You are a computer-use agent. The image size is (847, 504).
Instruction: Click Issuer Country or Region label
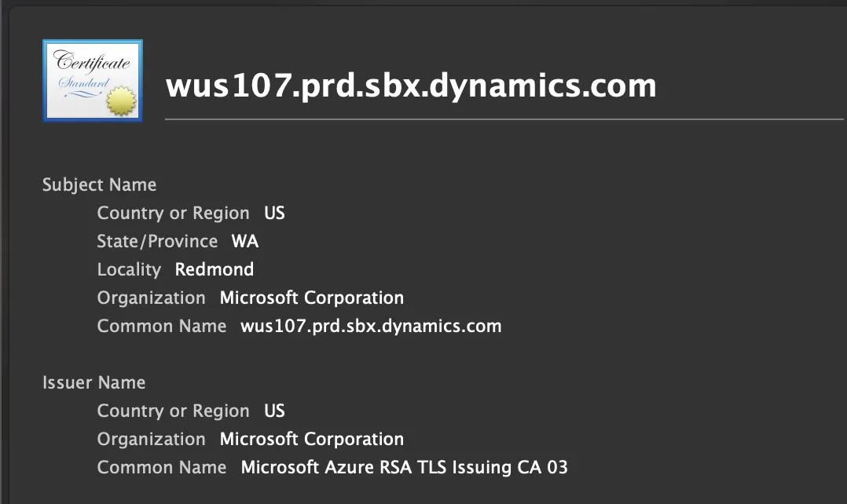pos(174,411)
